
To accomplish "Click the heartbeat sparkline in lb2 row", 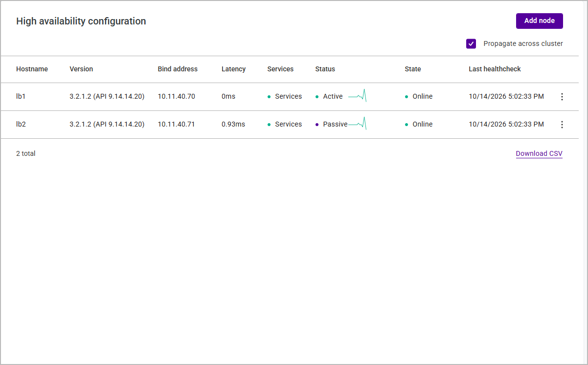I will [x=357, y=124].
